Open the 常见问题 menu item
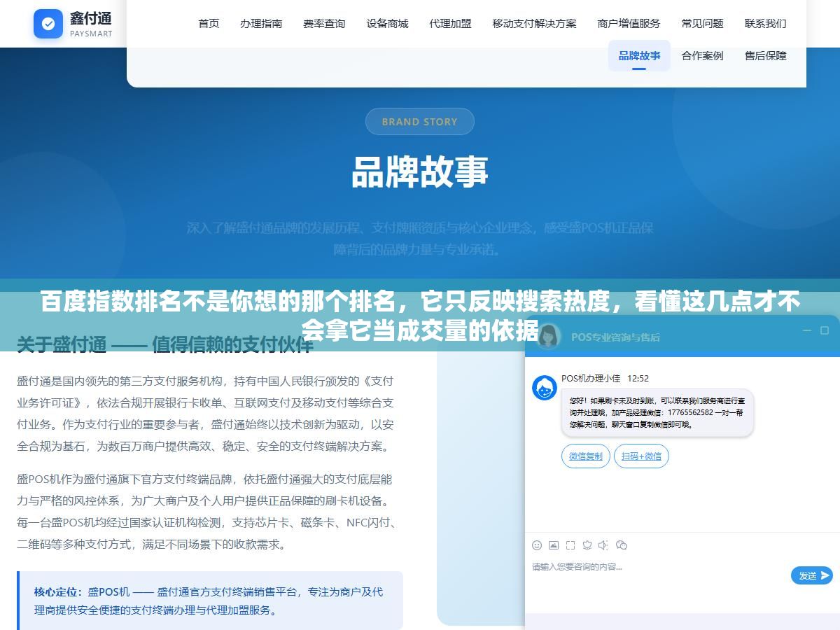This screenshot has width=840, height=630. (702, 23)
